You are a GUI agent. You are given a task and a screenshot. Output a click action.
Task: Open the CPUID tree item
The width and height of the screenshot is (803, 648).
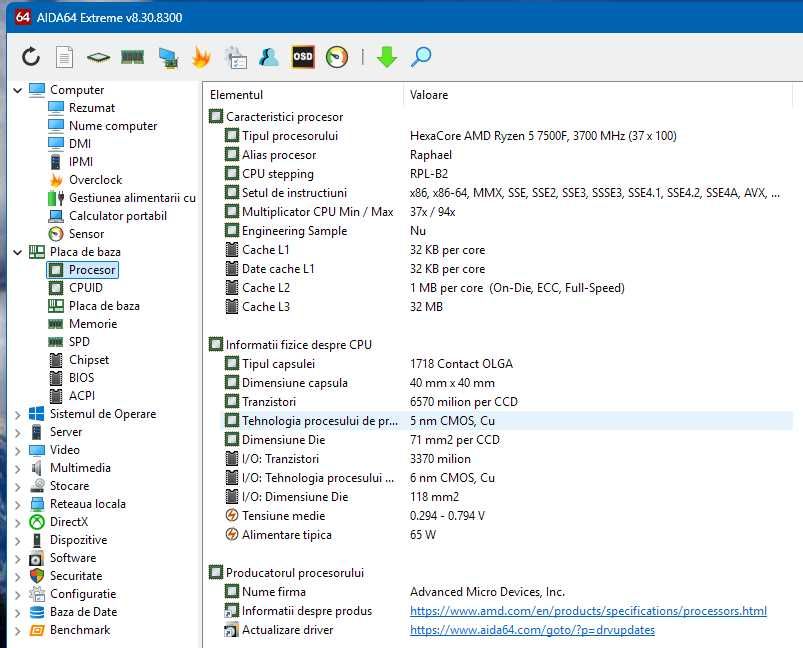[x=76, y=288]
